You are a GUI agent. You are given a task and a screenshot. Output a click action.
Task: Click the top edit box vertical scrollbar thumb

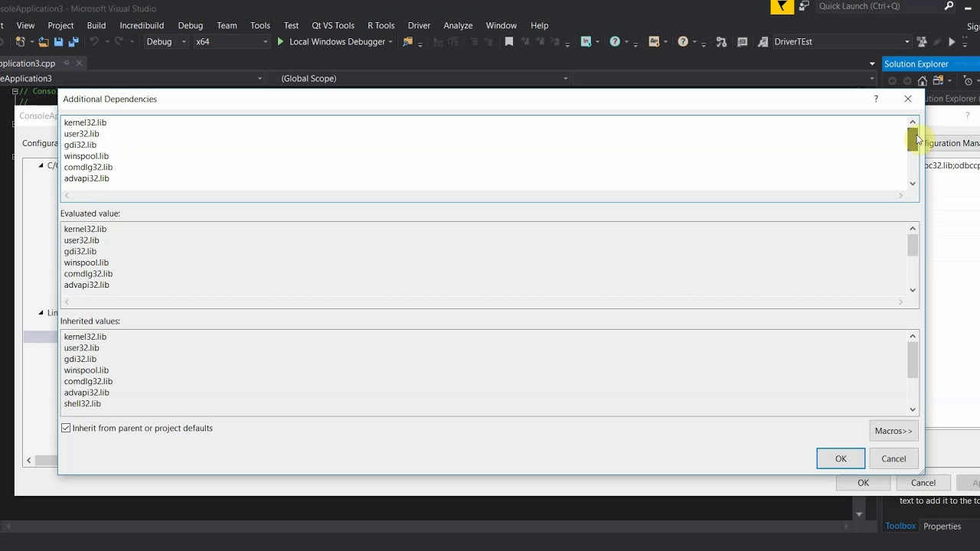[x=913, y=140]
